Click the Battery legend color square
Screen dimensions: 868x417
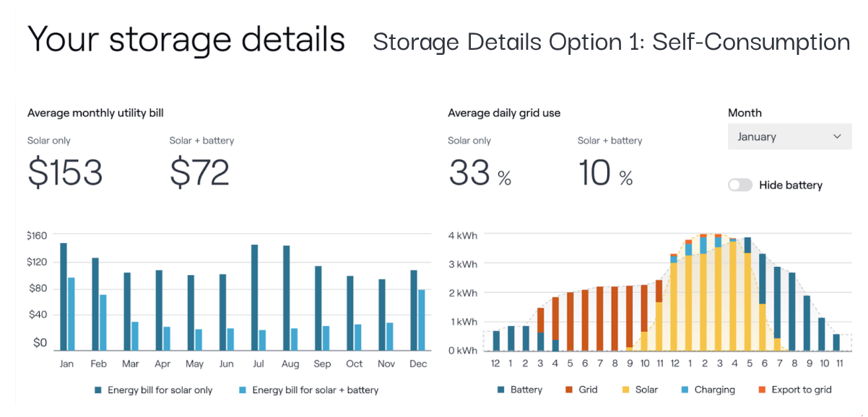pyautogui.click(x=500, y=390)
